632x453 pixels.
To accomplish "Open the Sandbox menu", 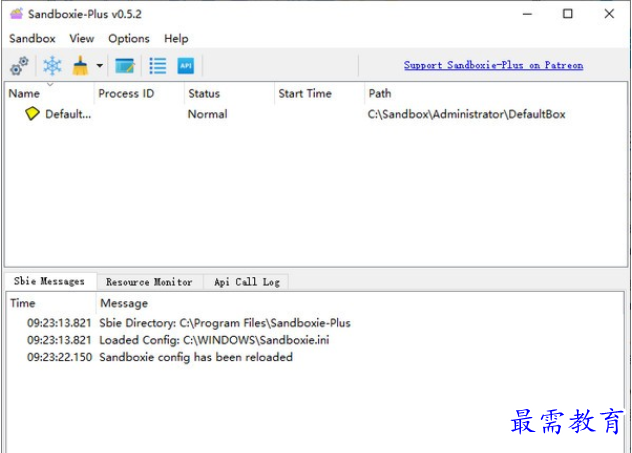I will pos(32,39).
